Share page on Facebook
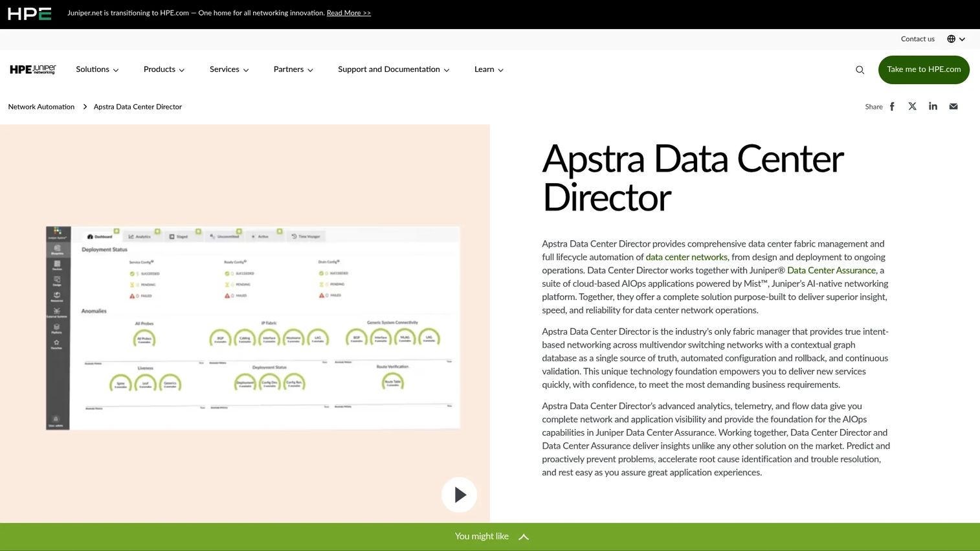Screen dimensions: 980x551 [892, 107]
